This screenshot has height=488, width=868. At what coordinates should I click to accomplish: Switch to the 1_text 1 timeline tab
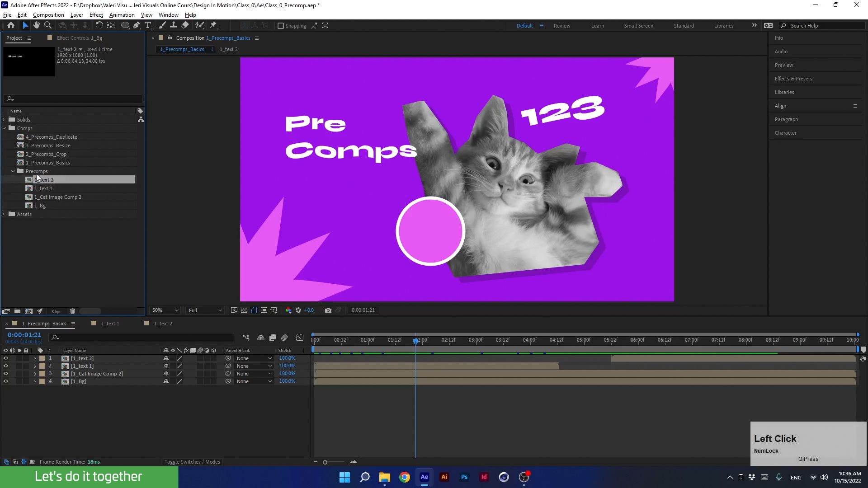point(109,324)
